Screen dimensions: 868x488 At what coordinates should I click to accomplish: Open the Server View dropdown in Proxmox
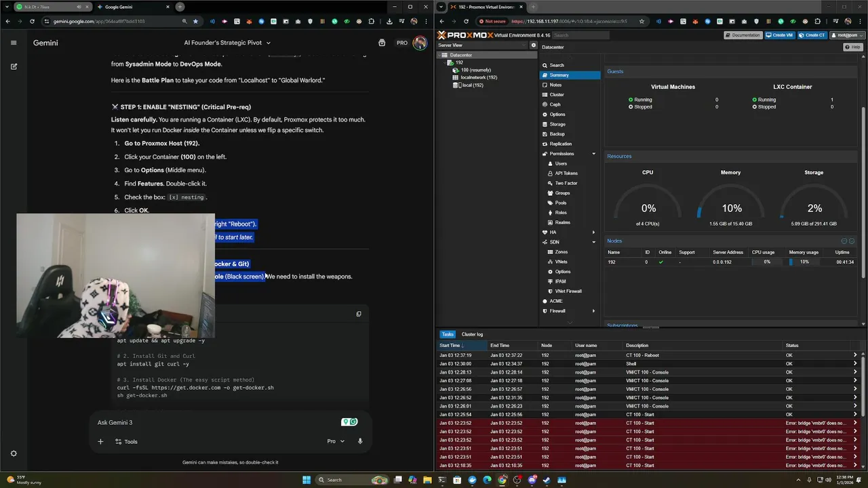tap(482, 45)
